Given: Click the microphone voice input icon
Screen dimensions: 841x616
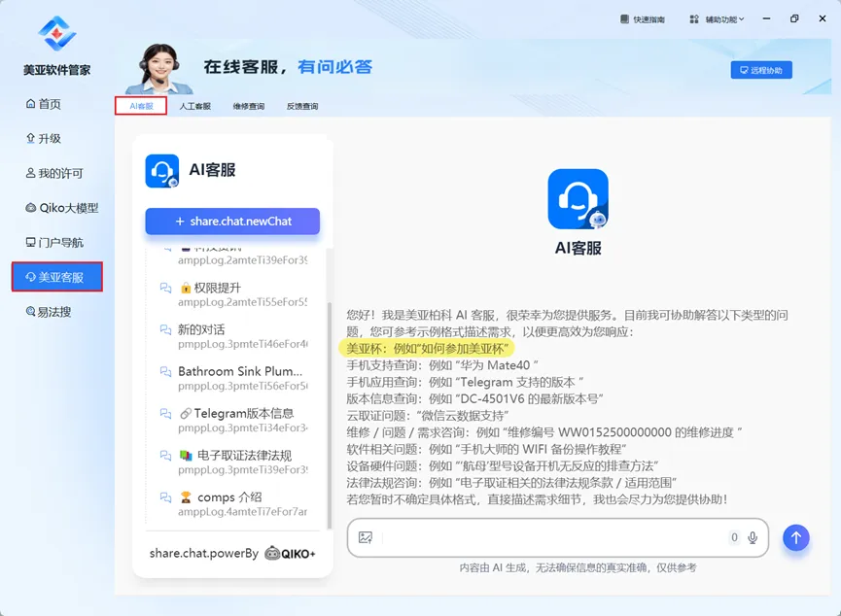Looking at the screenshot, I should [751, 537].
